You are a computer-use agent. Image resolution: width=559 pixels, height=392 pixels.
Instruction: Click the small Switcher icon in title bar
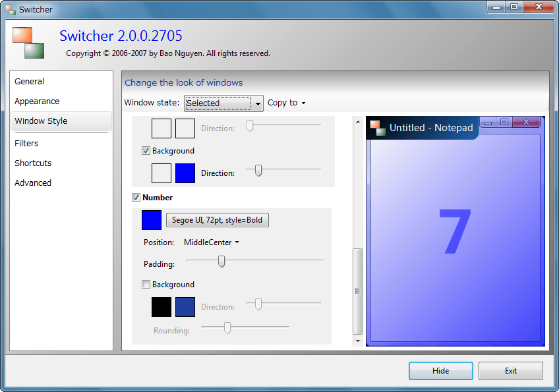point(11,10)
